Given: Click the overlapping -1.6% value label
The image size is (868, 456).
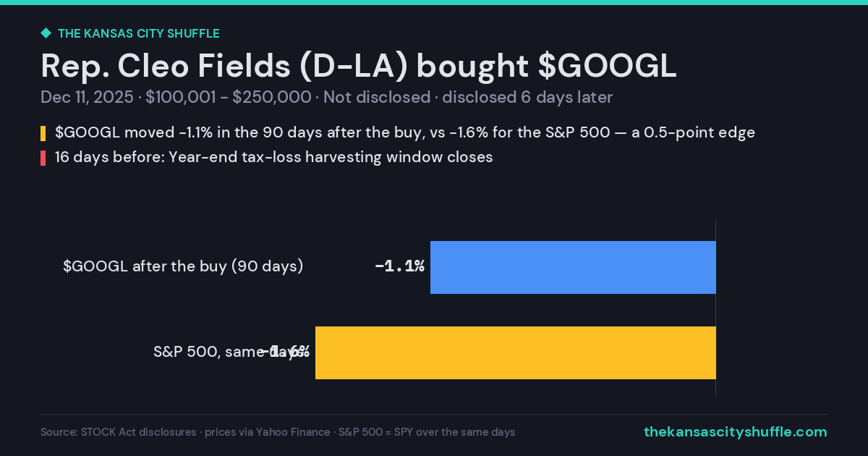Looking at the screenshot, I should [286, 352].
